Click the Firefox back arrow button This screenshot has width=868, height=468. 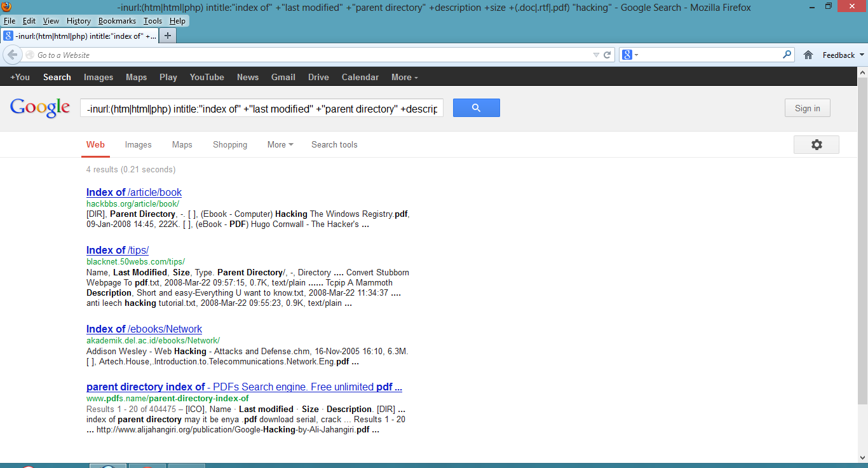[x=13, y=55]
